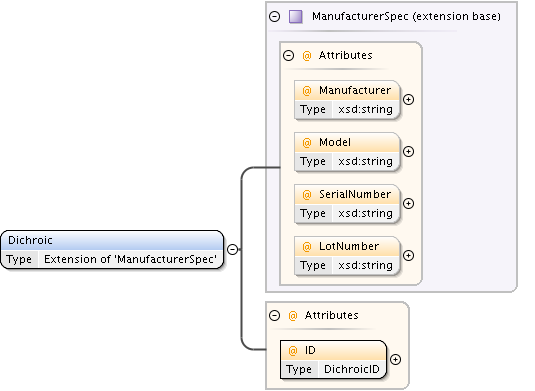Collapse the Attributes group containing ID

pos(274,315)
